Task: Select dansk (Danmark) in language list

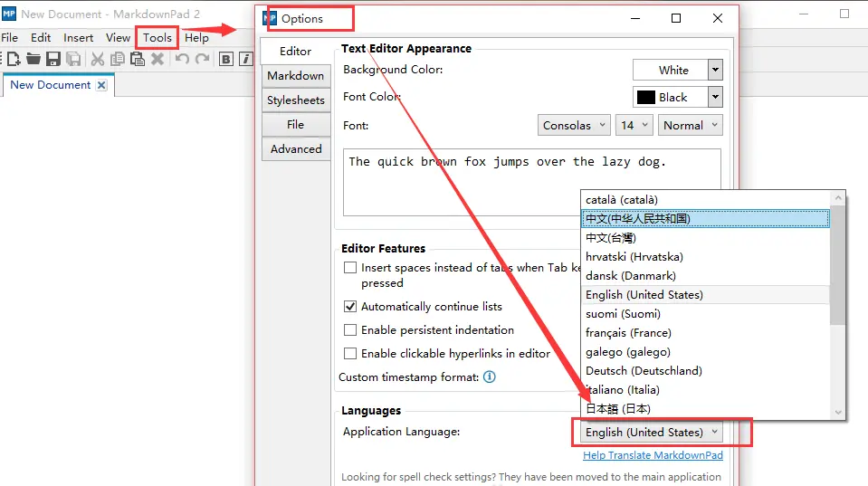Action: pyautogui.click(x=705, y=276)
